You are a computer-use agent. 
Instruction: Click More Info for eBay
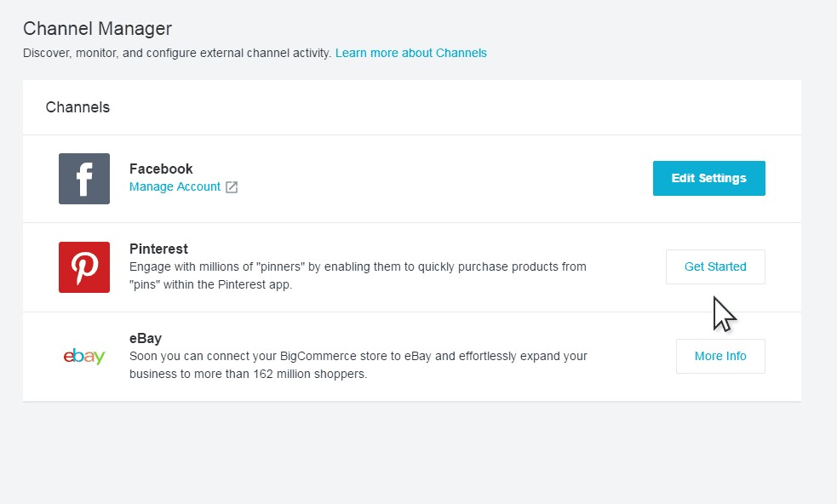pos(720,356)
